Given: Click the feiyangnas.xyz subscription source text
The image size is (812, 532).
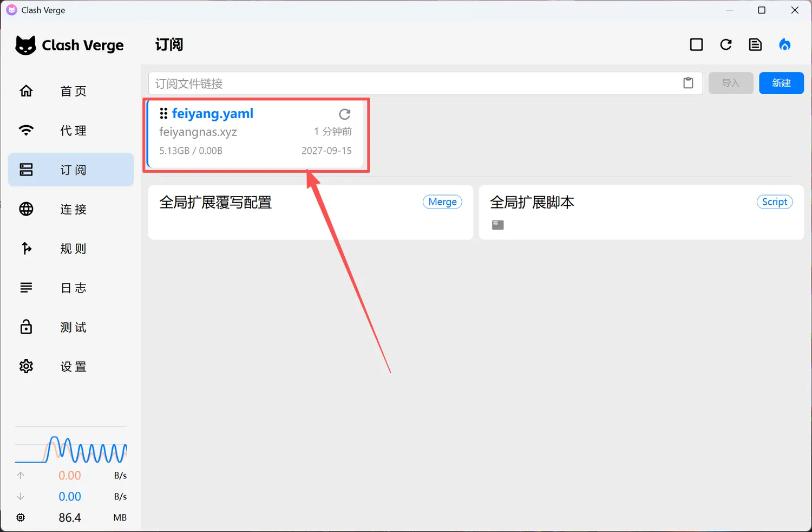Looking at the screenshot, I should 198,132.
